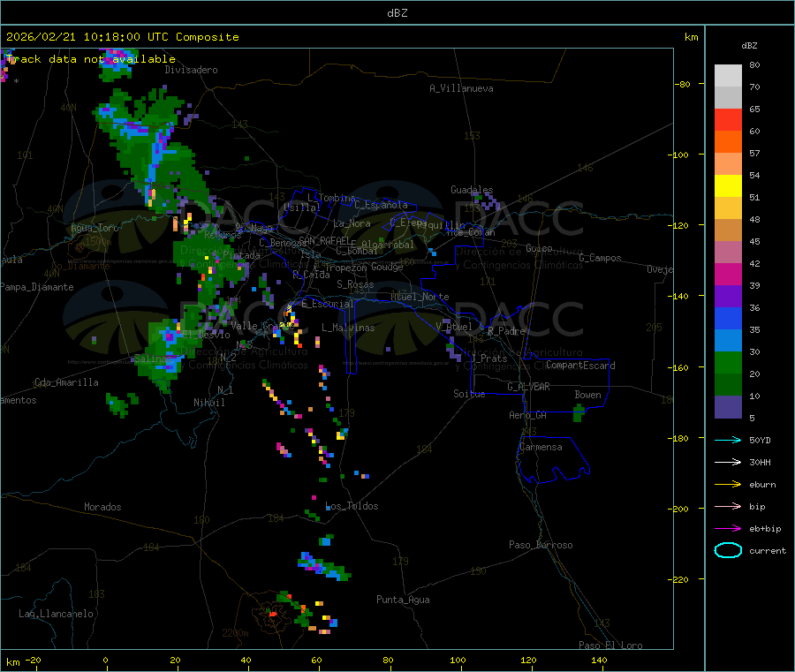The height and width of the screenshot is (672, 795).
Task: Click the 51 dBZ yellow color band
Action: tap(728, 185)
